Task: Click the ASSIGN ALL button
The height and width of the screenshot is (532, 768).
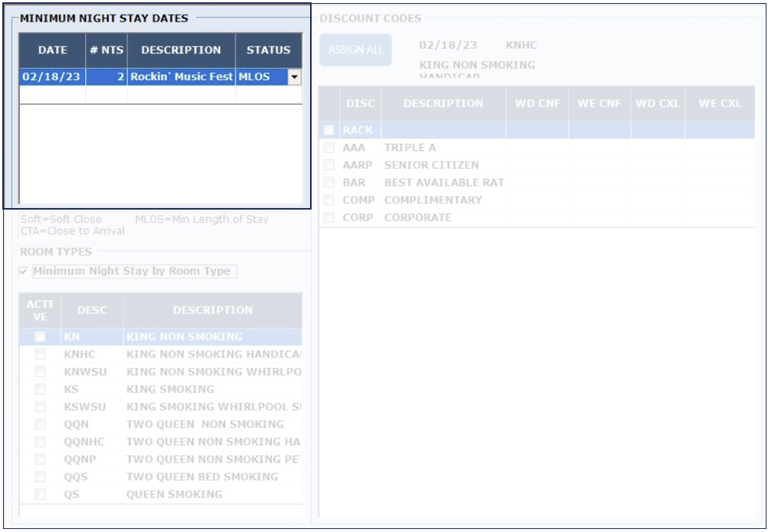Action: tap(355, 50)
